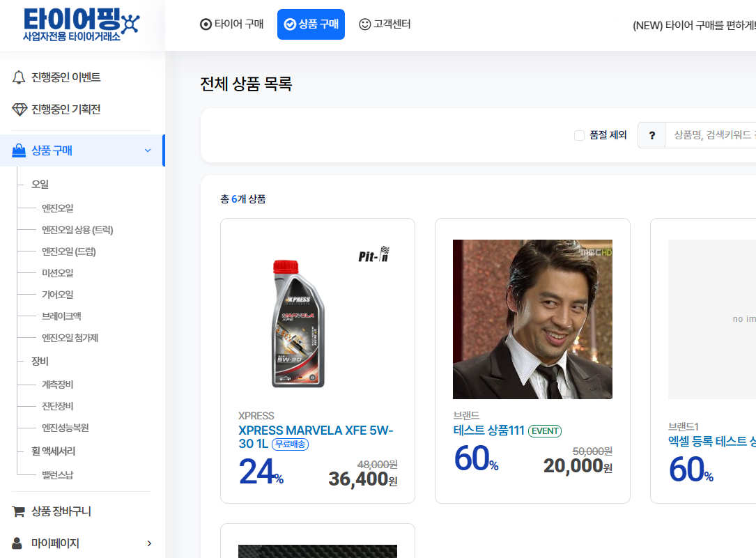Expand the 마이페이지 menu chevron
756x558 pixels.
point(148,543)
